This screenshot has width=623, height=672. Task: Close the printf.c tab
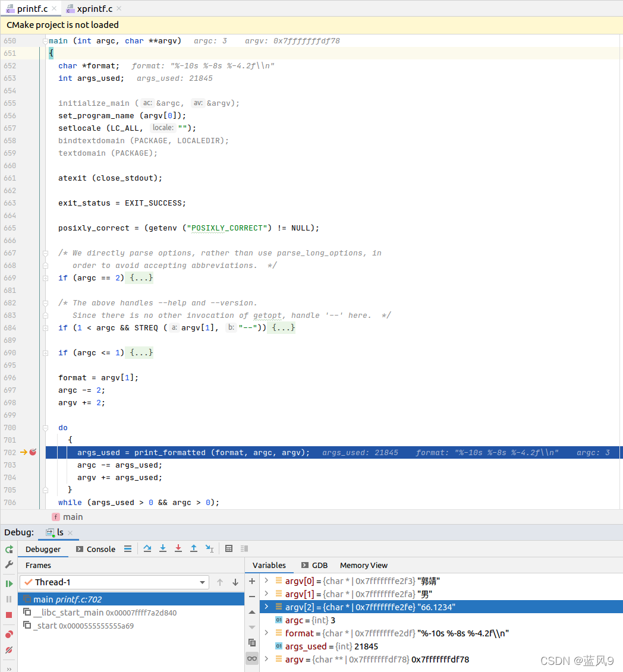[54, 8]
